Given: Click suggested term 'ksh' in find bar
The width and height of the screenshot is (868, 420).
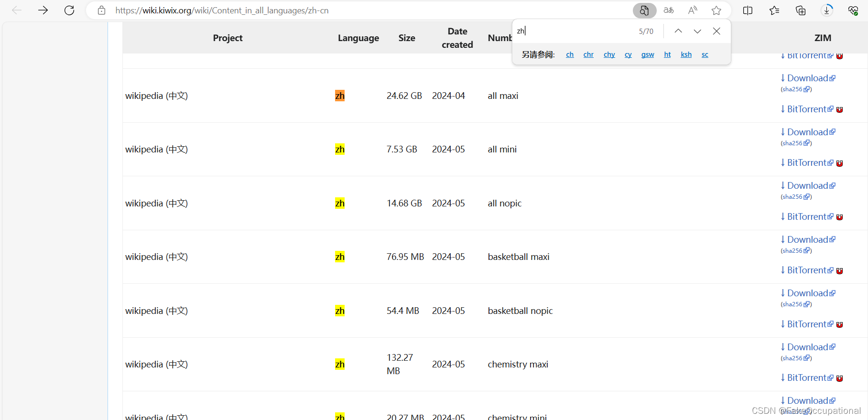Looking at the screenshot, I should point(686,54).
